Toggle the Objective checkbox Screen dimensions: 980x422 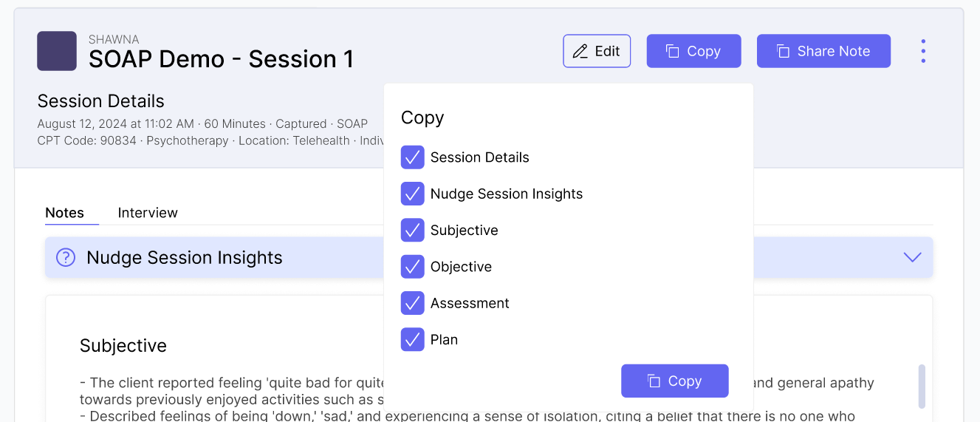(412, 267)
